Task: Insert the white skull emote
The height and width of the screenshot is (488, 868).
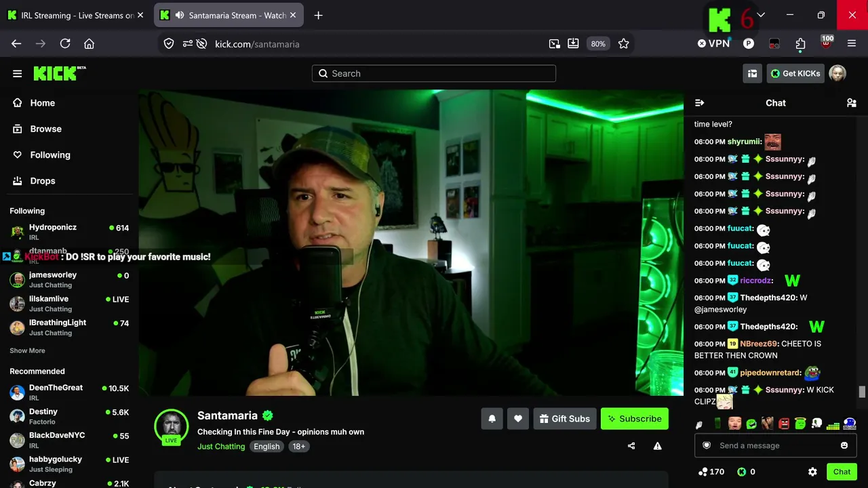Action: click(x=816, y=424)
